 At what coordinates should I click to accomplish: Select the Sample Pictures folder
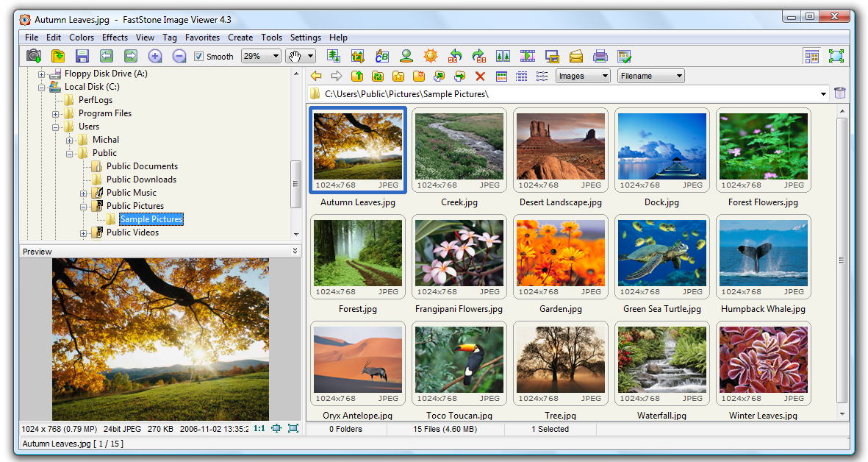[151, 218]
